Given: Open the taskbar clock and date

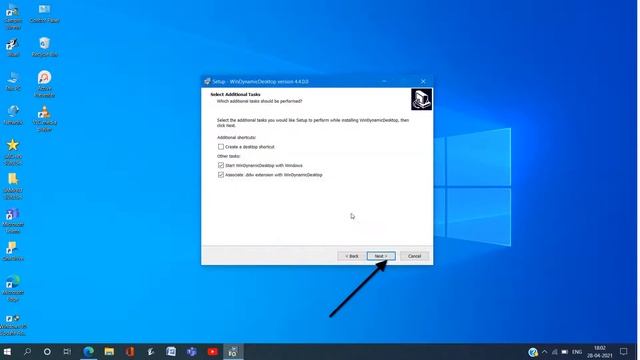Looking at the screenshot, I should click(600, 352).
